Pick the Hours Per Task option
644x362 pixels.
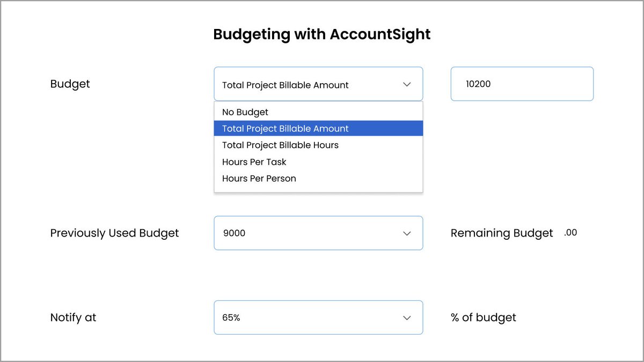pyautogui.click(x=318, y=161)
